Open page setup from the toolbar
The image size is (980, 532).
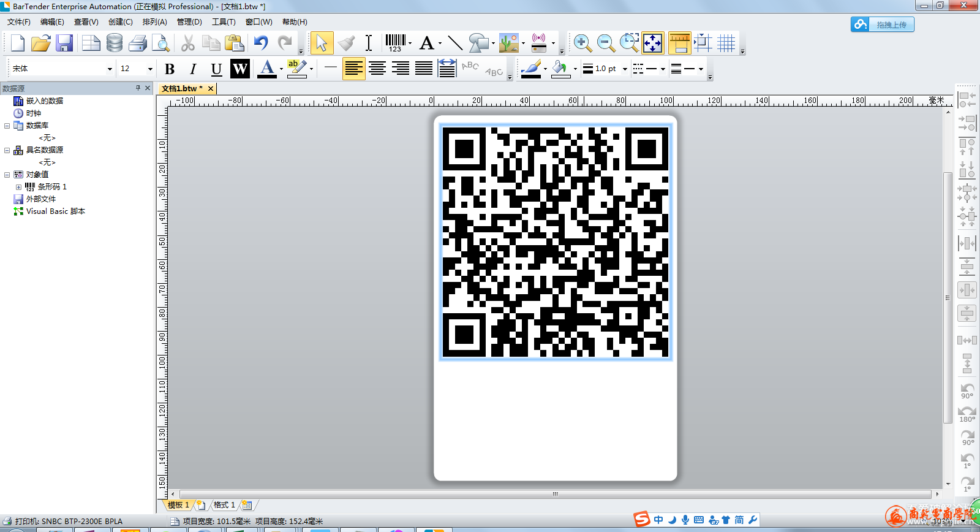pos(91,43)
